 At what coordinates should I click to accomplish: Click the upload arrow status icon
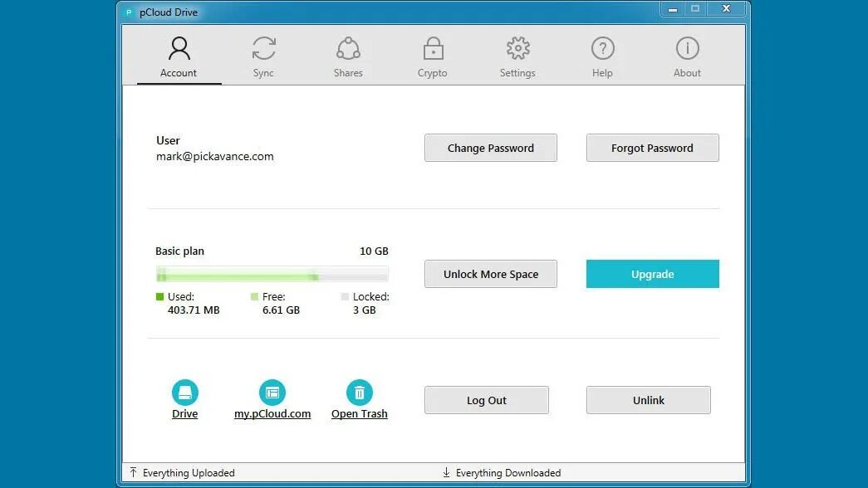pos(134,472)
